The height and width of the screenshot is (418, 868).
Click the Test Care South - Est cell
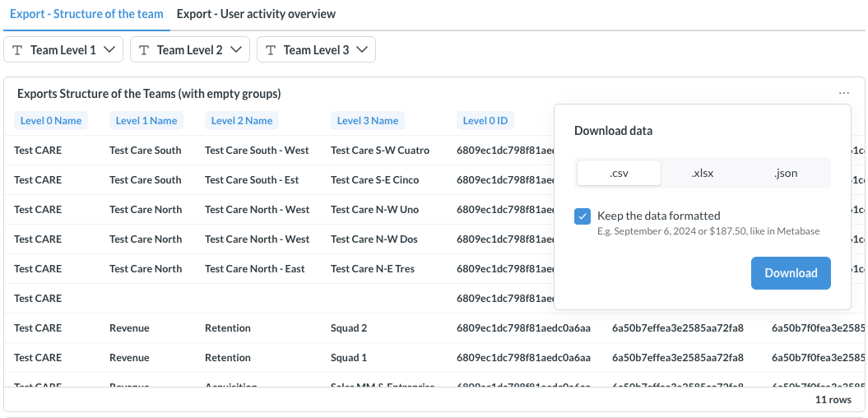point(252,180)
